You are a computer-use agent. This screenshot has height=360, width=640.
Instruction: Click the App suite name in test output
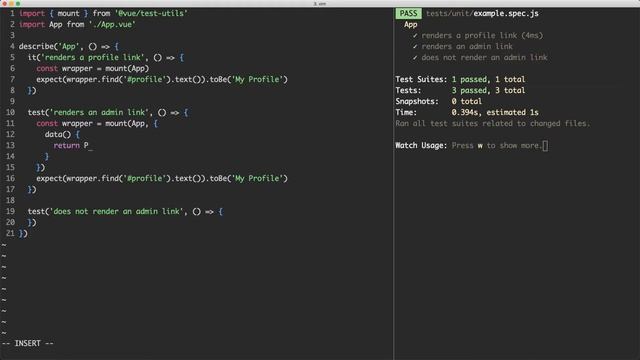click(411, 24)
